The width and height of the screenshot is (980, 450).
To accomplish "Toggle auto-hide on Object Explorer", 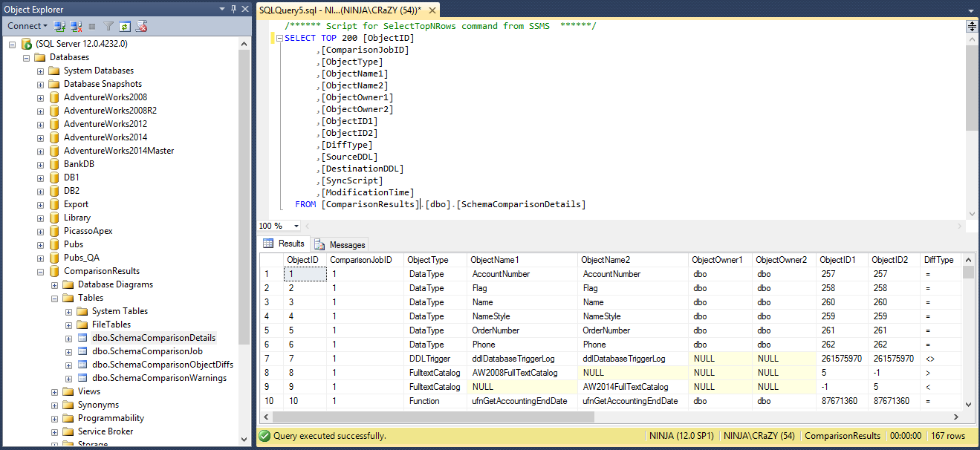I will pyautogui.click(x=233, y=8).
